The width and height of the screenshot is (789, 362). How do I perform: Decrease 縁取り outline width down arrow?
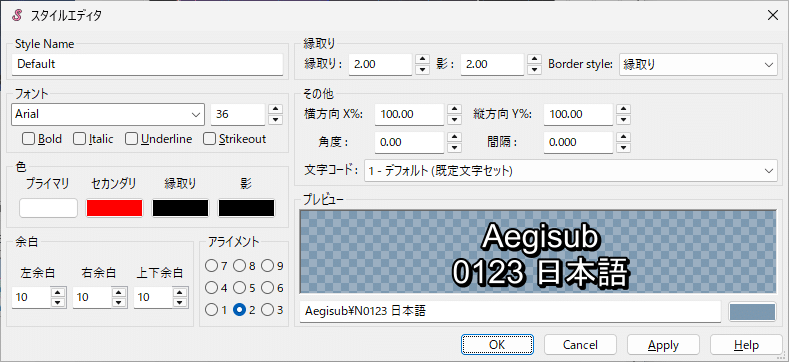[x=423, y=69]
